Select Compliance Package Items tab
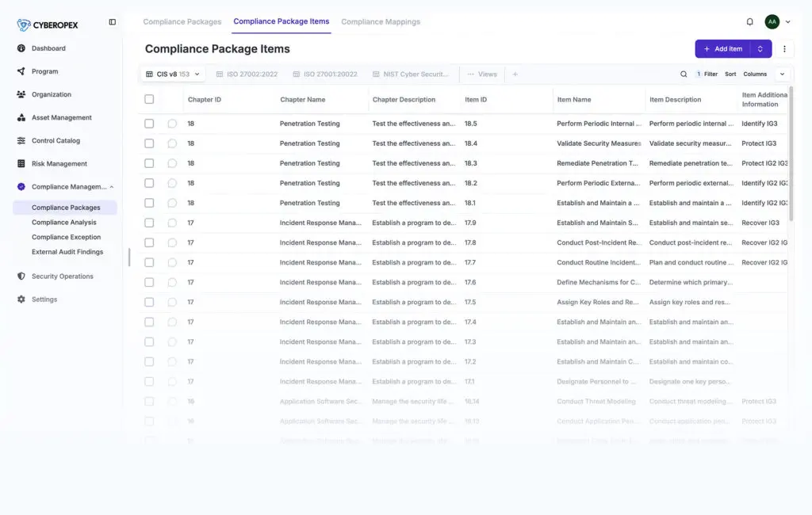Viewport: 812px width, 515px height. point(282,21)
